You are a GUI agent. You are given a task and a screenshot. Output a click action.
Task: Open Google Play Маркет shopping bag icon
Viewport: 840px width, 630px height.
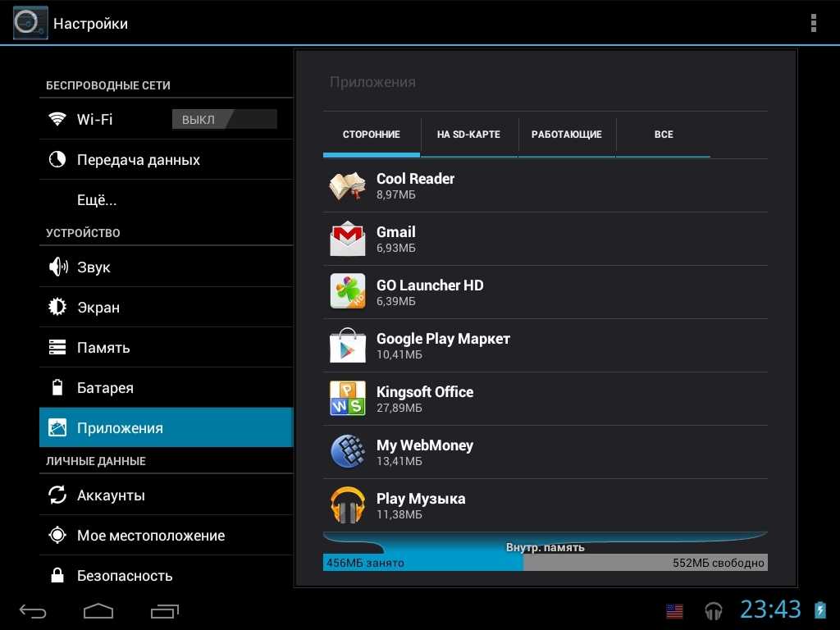pyautogui.click(x=347, y=345)
